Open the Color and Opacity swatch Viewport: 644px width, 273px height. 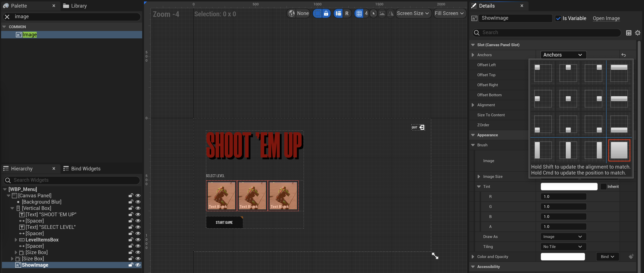click(x=563, y=256)
